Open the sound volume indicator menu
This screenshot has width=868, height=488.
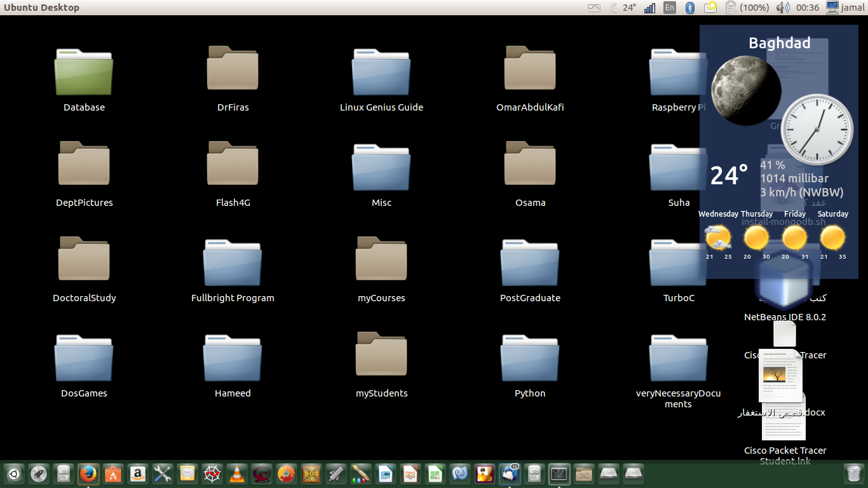[x=782, y=8]
